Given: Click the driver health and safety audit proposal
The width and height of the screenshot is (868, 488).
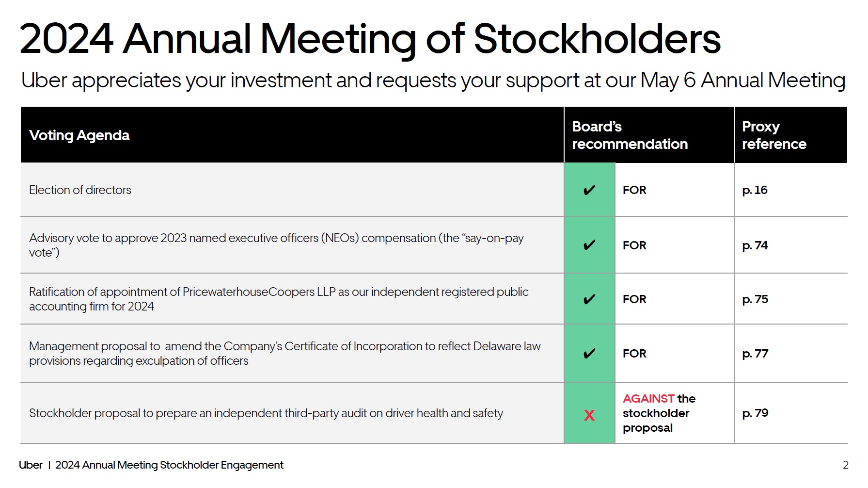Looking at the screenshot, I should point(266,413).
